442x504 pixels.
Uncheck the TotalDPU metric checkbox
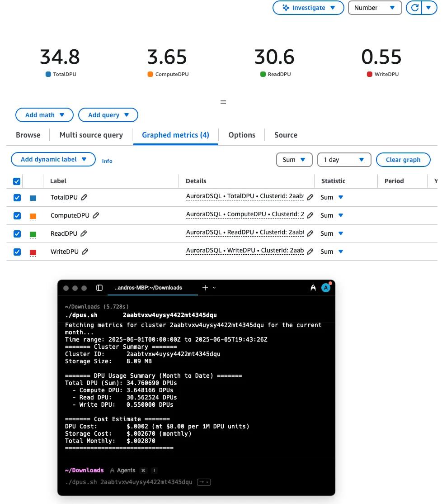(x=17, y=198)
